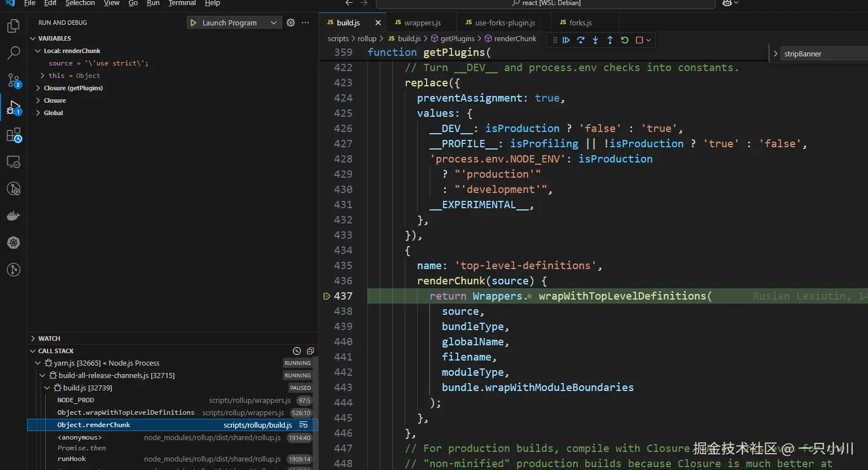The image size is (868, 470).
Task: Switch to the wrappers.js tab
Action: tap(422, 23)
